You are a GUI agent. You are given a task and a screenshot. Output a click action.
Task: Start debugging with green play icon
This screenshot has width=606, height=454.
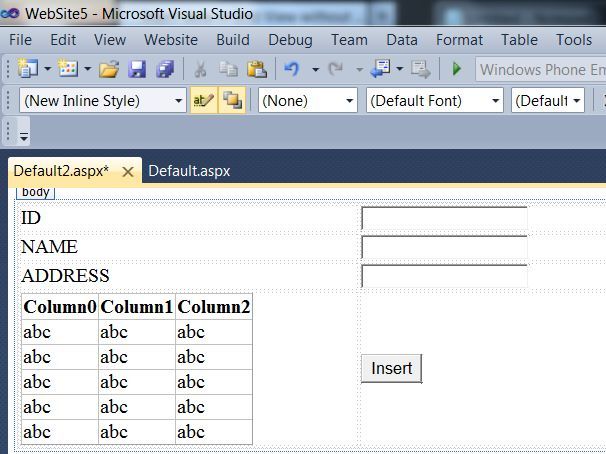(457, 69)
